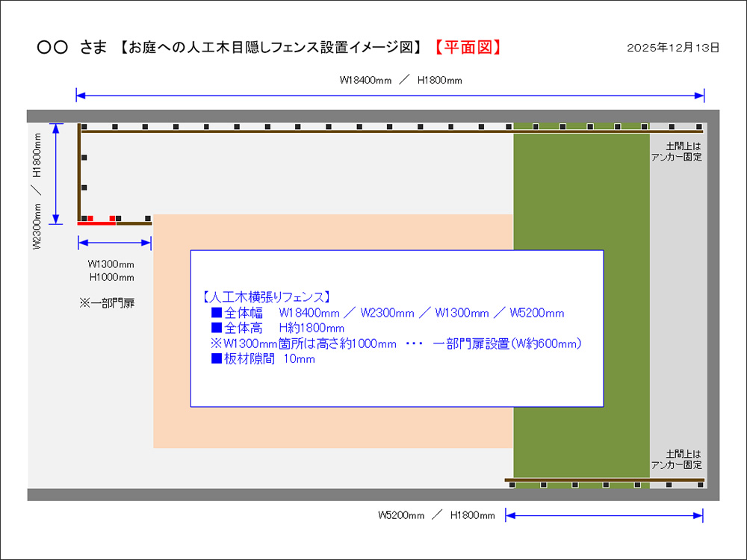
Task: Click the ○○ さま customer name
Action: point(72,47)
